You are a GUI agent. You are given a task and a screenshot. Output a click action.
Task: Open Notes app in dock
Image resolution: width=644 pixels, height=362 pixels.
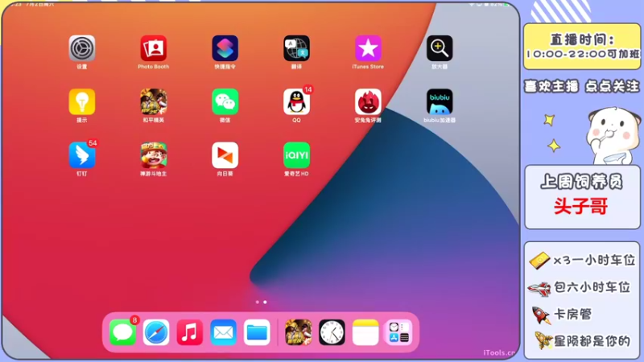point(365,332)
